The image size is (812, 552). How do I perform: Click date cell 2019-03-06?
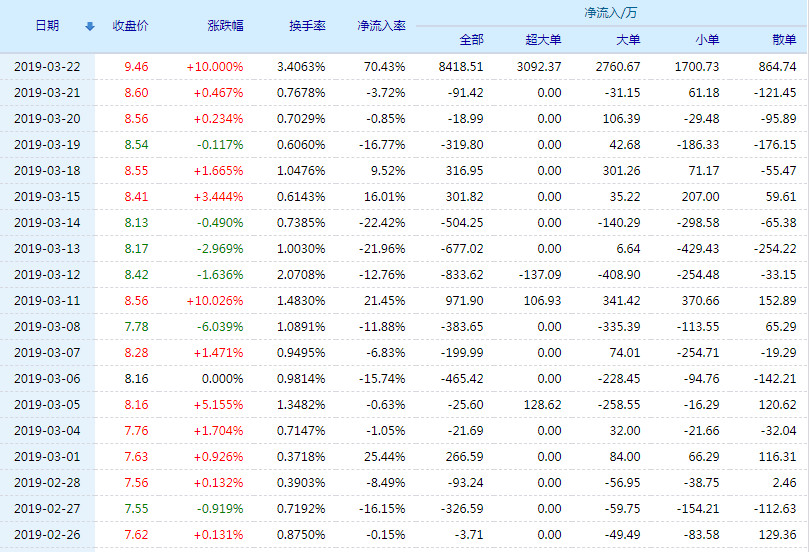click(47, 379)
